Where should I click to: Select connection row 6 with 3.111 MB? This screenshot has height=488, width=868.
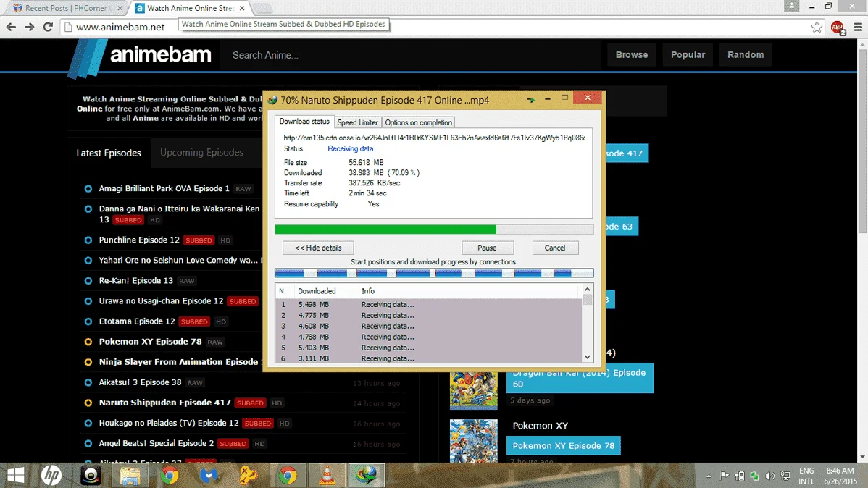point(428,358)
